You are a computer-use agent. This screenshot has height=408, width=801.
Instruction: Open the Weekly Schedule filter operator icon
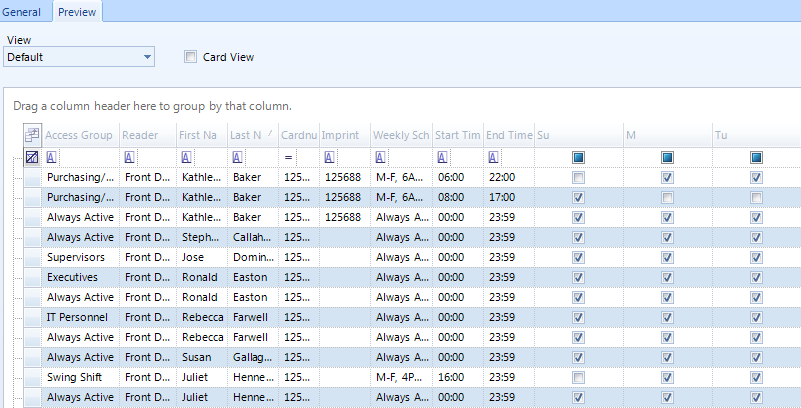[381, 157]
